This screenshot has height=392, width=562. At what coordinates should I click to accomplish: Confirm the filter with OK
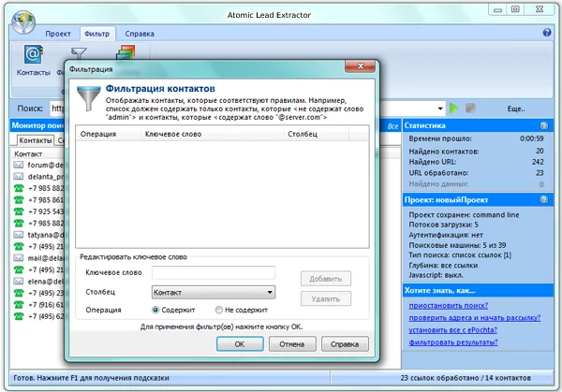(240, 344)
